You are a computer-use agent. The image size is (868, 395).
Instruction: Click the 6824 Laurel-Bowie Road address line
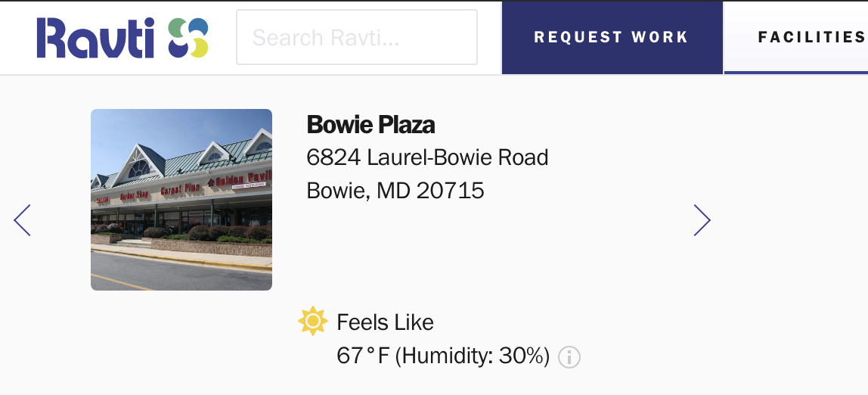coord(427,158)
